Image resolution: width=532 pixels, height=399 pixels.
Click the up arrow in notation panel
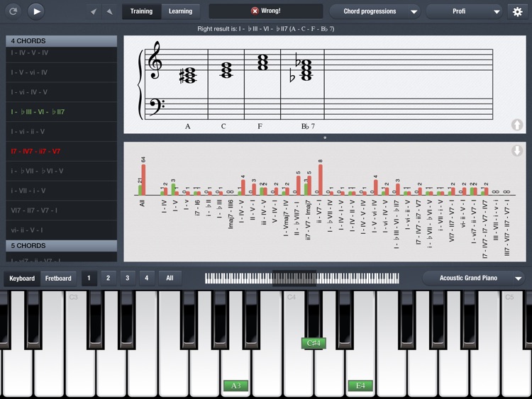[517, 125]
